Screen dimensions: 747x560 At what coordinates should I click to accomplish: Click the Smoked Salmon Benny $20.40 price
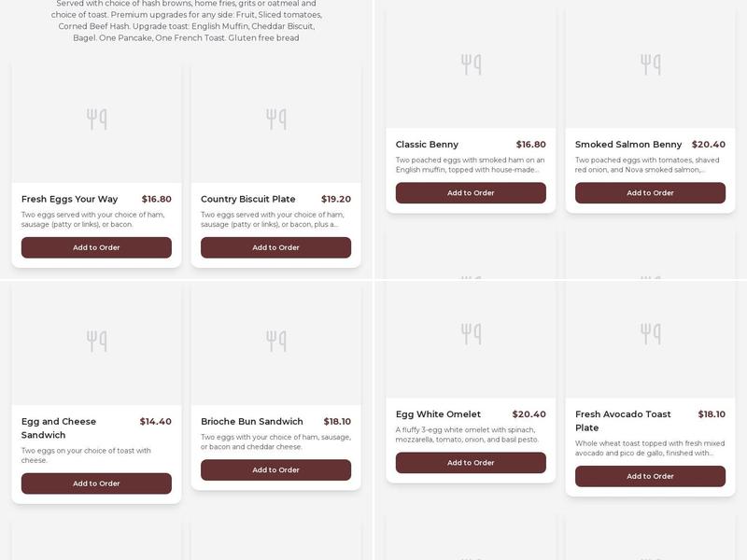(x=708, y=145)
